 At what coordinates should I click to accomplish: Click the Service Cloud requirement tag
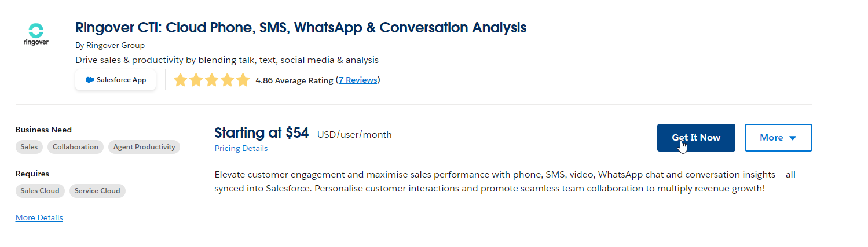[x=97, y=191]
